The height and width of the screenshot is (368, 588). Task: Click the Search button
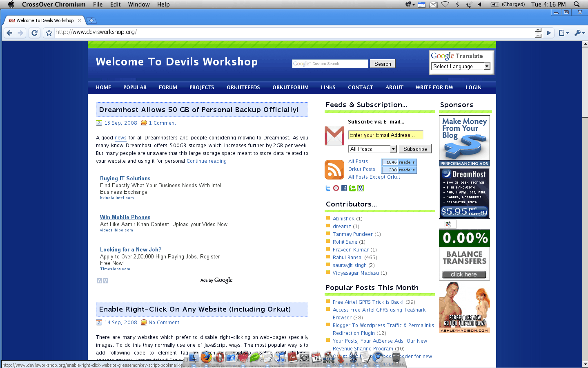click(383, 64)
